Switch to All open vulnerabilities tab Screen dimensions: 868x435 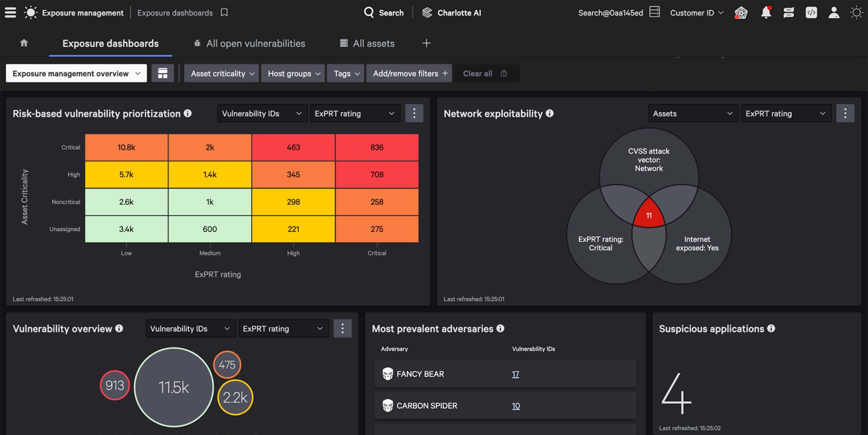pyautogui.click(x=249, y=43)
